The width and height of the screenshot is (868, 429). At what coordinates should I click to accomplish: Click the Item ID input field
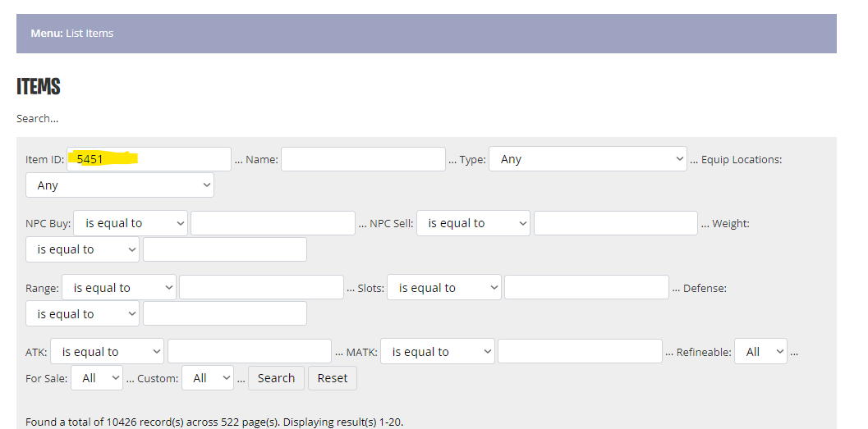(x=149, y=159)
